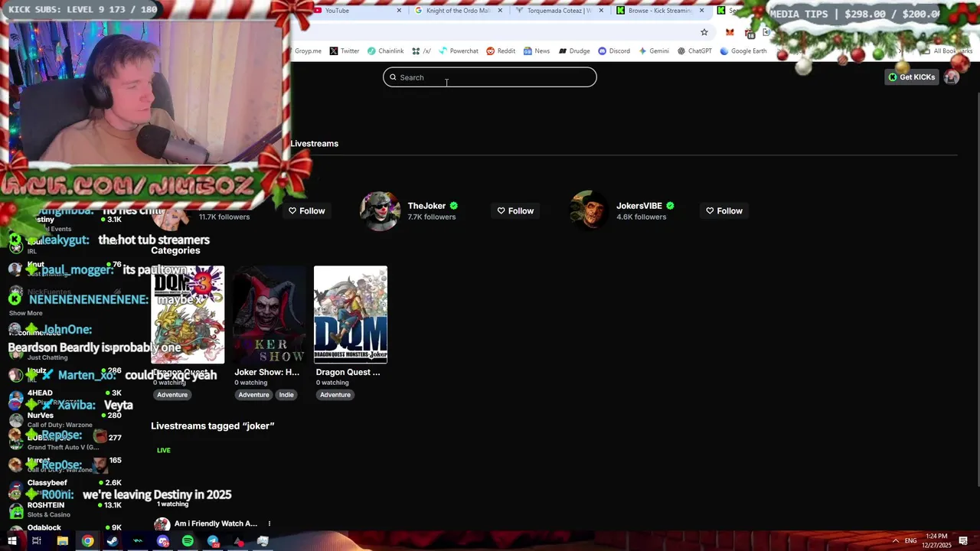Open News bookmark
The image size is (980, 551).
pyautogui.click(x=537, y=51)
